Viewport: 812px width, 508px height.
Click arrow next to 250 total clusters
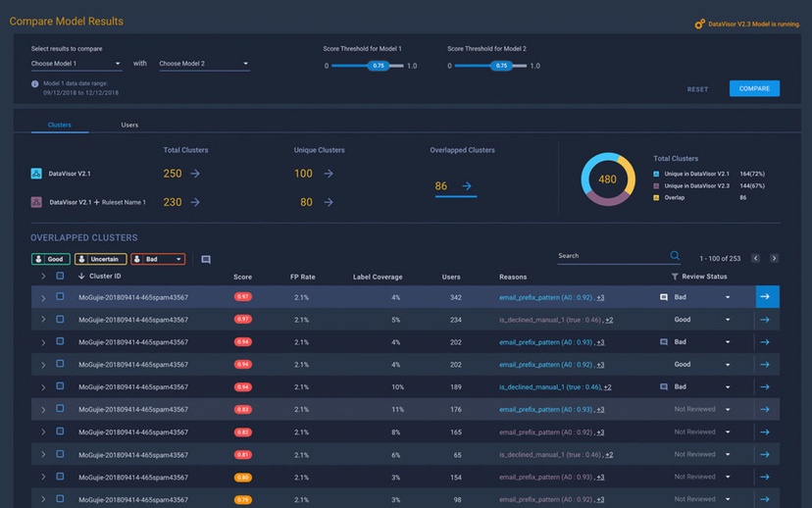195,174
